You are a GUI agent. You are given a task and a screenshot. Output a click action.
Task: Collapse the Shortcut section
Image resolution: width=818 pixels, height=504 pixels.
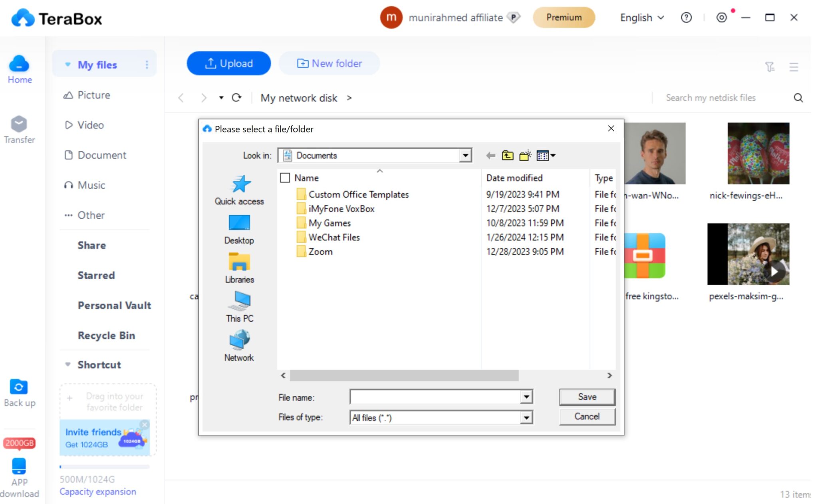pyautogui.click(x=68, y=365)
